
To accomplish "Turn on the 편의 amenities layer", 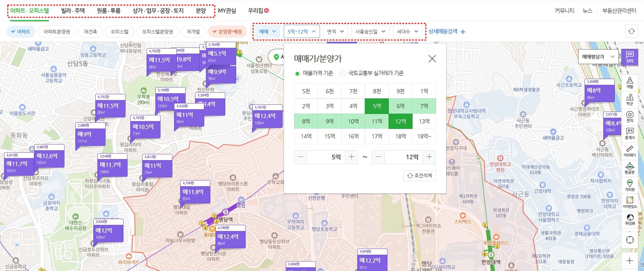I will click(630, 116).
